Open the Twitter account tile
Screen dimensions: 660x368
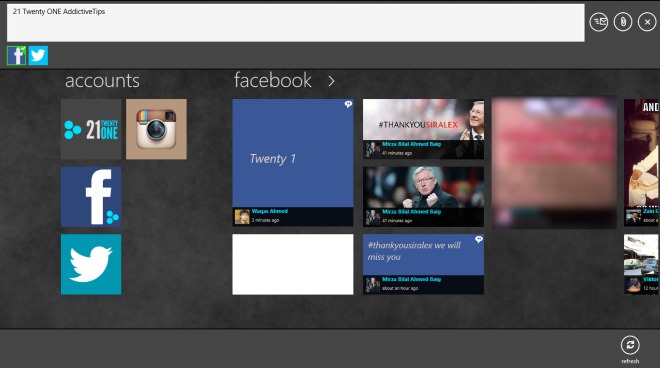pos(91,264)
